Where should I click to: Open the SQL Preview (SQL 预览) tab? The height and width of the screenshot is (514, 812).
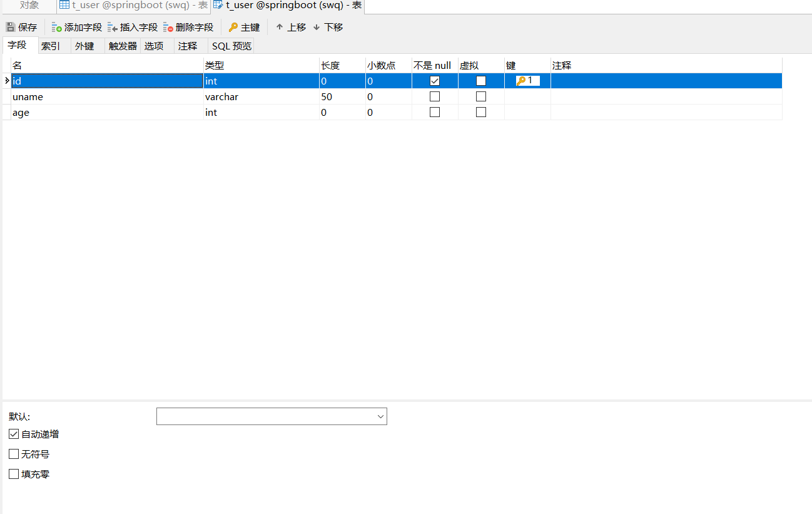click(x=231, y=46)
